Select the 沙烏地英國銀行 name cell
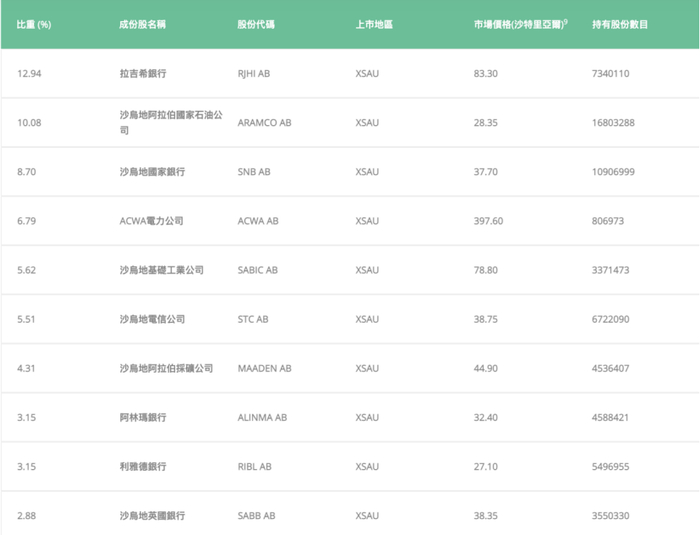Screen dimensions: 700x535 point(152,516)
